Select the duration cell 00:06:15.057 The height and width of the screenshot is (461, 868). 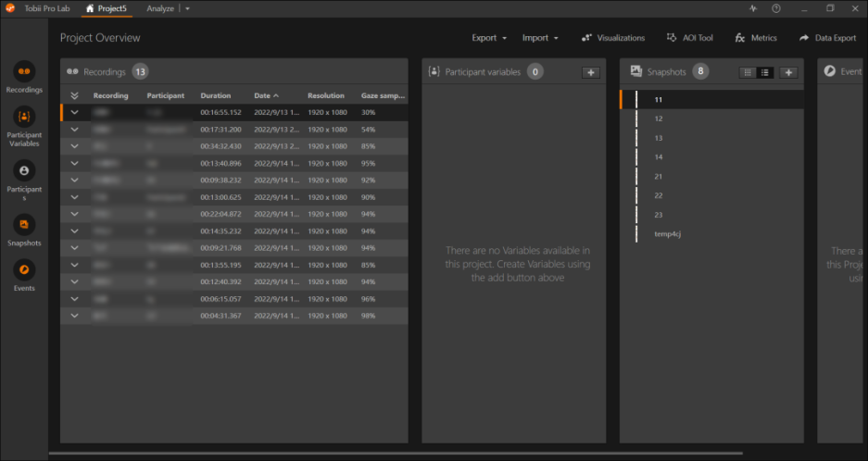[x=220, y=299]
